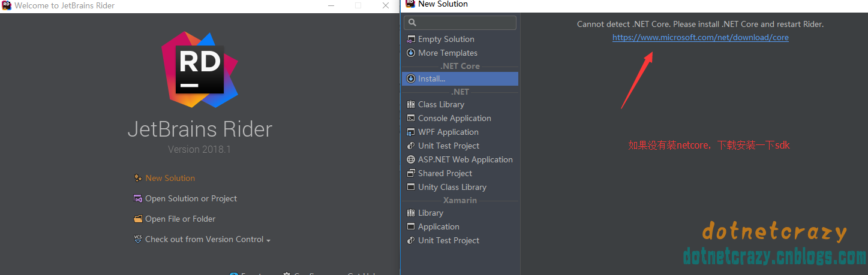Click the JetBrains Rider RD logo
Image resolution: width=868 pixels, height=275 pixels.
tap(200, 69)
